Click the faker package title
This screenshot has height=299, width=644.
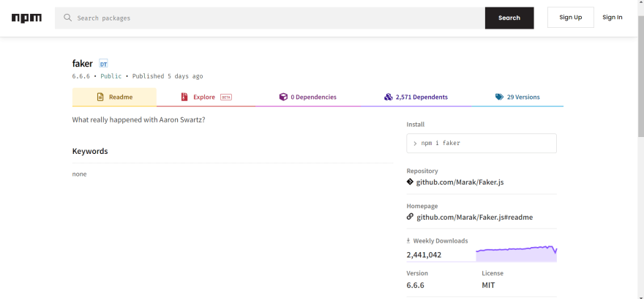coord(83,64)
